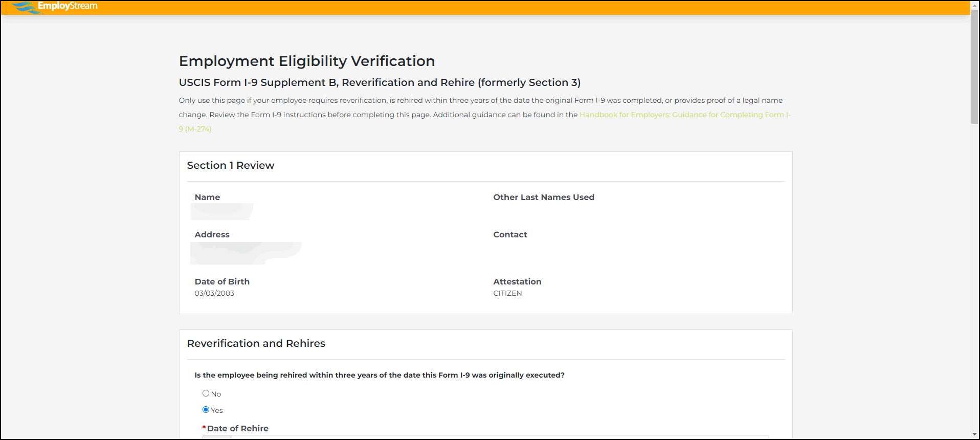Click the Address field label
Screen dimensions: 980x440
pos(212,235)
